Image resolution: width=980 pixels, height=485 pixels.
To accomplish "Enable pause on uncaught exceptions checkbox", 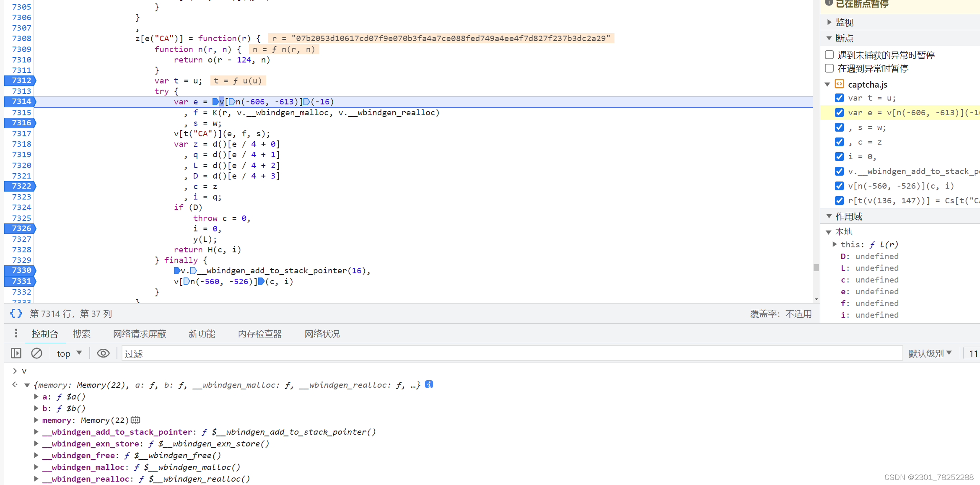I will pos(829,55).
